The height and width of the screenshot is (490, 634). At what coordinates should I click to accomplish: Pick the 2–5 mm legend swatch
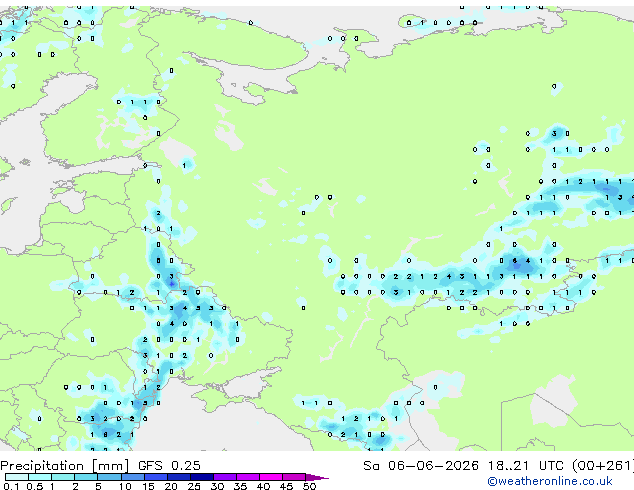pyautogui.click(x=86, y=477)
